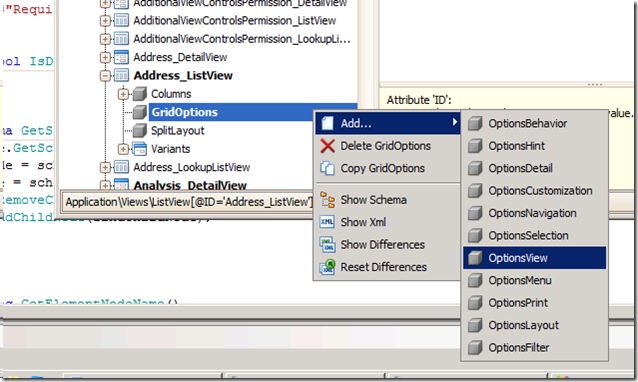This screenshot has height=382, width=638.
Task: Click the Reset Differences icon
Action: 328,267
